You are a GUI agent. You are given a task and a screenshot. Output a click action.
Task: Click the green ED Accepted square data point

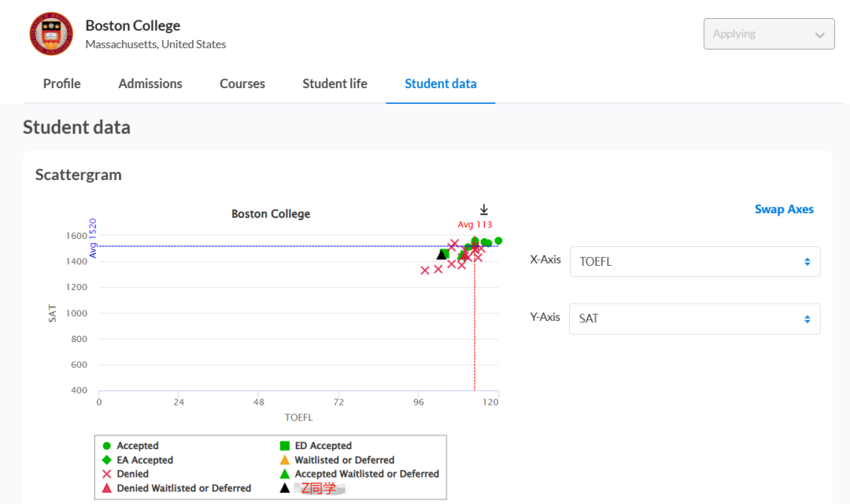click(445, 253)
